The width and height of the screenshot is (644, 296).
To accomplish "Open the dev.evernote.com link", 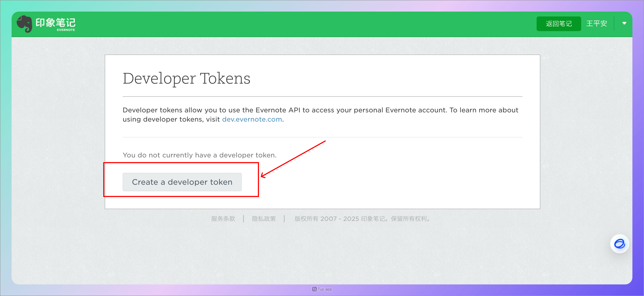I will pos(252,119).
